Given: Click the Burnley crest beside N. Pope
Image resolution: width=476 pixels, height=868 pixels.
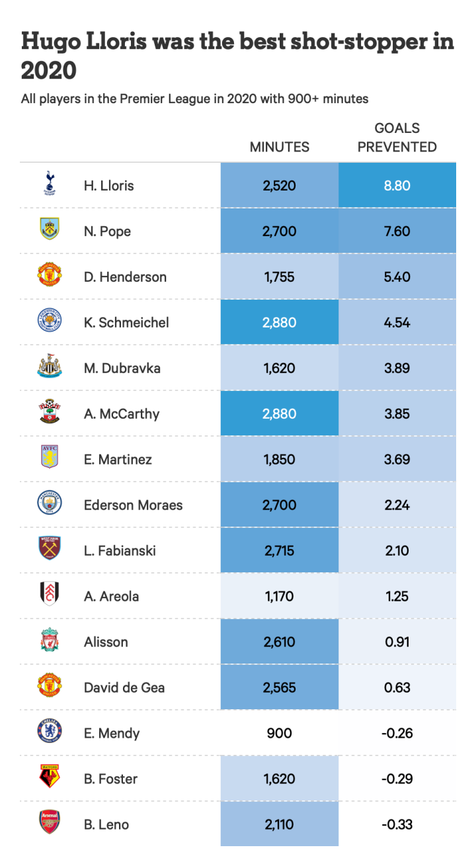Looking at the screenshot, I should (x=50, y=229).
